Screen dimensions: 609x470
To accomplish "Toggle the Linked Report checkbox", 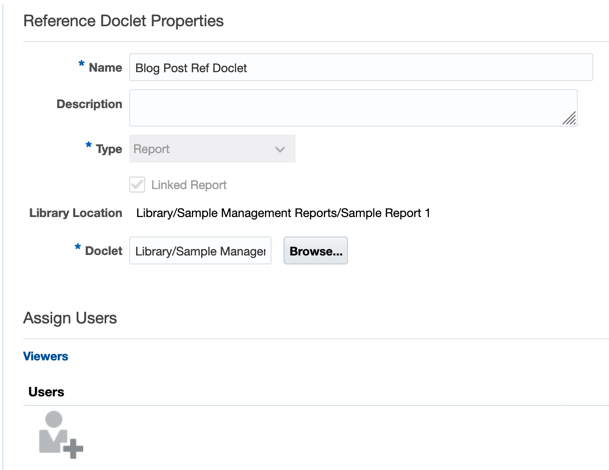I will pyautogui.click(x=138, y=185).
